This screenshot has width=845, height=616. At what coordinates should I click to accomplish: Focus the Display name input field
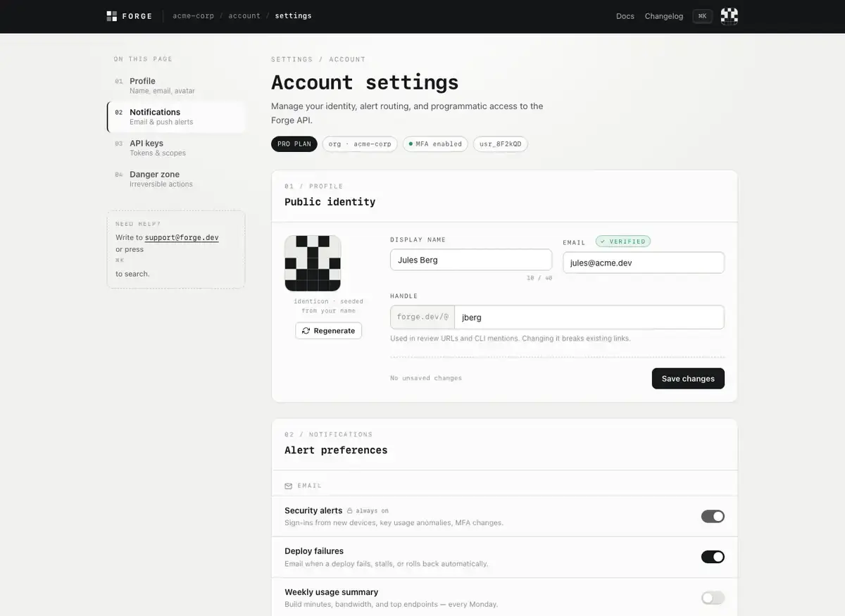click(471, 260)
